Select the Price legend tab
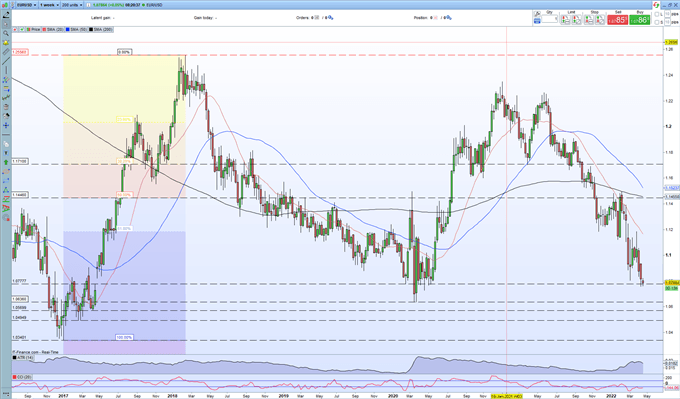 click(x=34, y=29)
